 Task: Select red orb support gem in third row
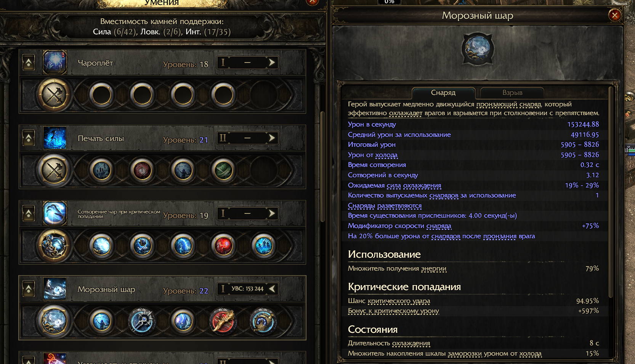click(x=223, y=246)
